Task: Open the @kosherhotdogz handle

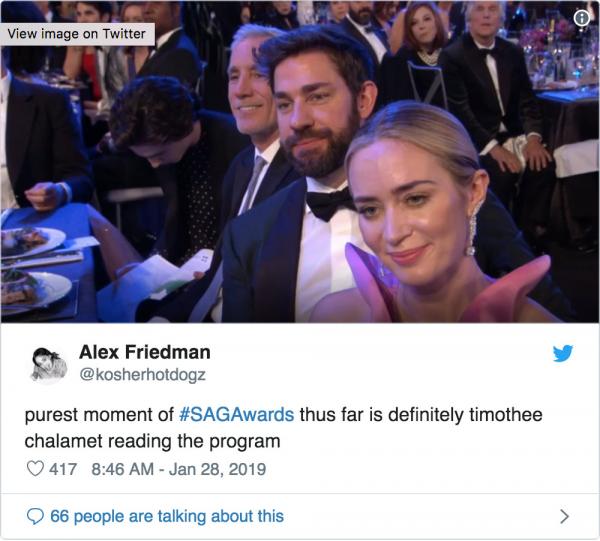Action: (142, 375)
